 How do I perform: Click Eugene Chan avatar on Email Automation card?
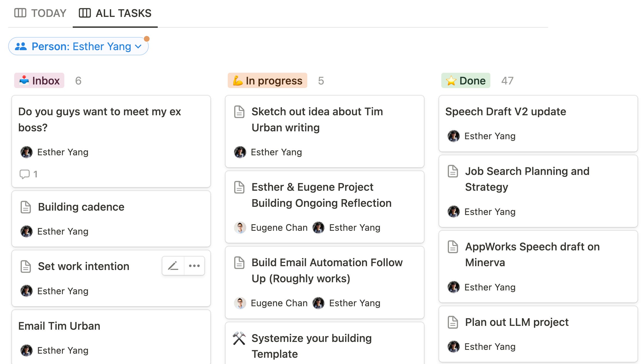240,303
